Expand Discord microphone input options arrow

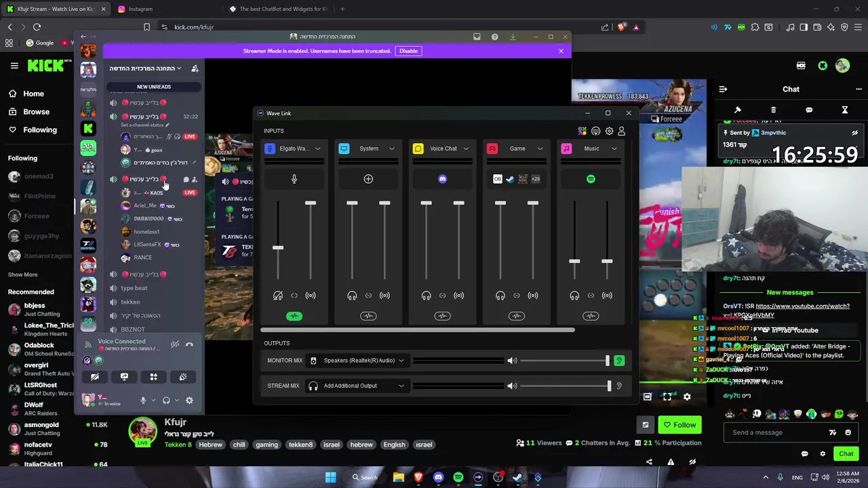pos(153,401)
